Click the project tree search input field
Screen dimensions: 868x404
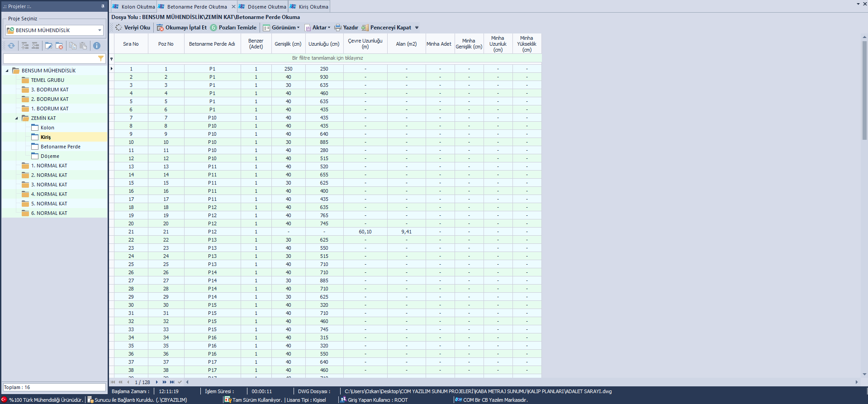[x=50, y=59]
